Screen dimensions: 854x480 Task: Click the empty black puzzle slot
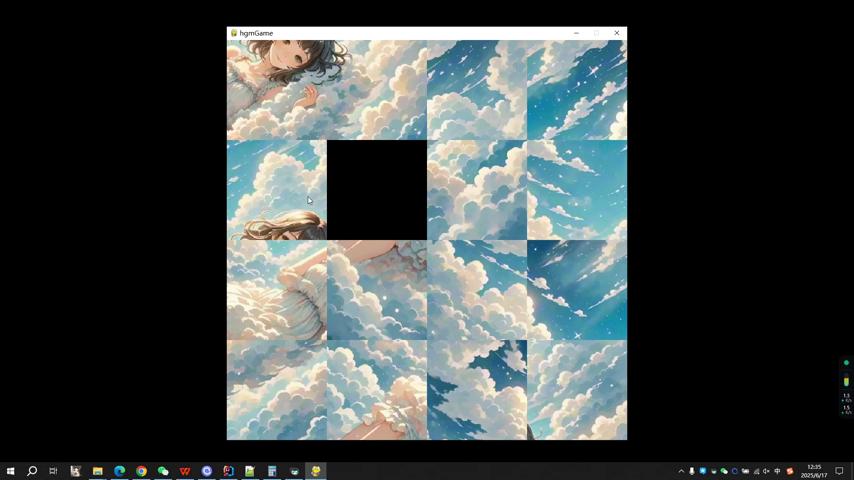[377, 190]
